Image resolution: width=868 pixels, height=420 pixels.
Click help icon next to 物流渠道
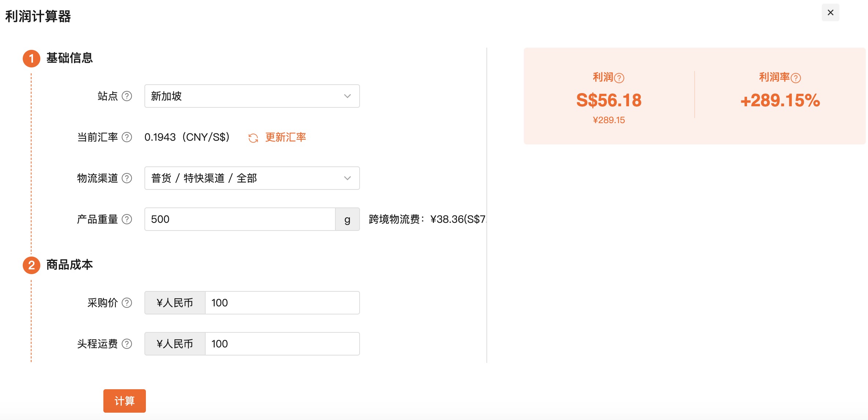pyautogui.click(x=127, y=178)
